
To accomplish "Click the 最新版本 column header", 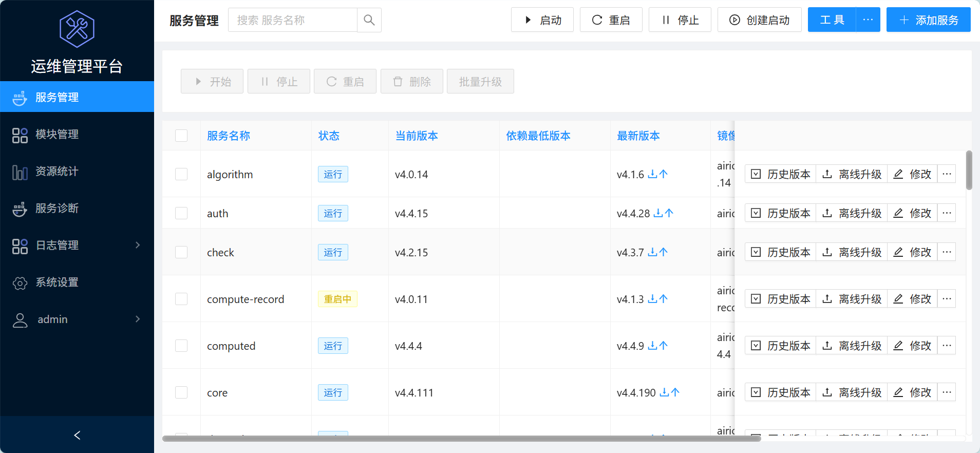I will coord(638,136).
